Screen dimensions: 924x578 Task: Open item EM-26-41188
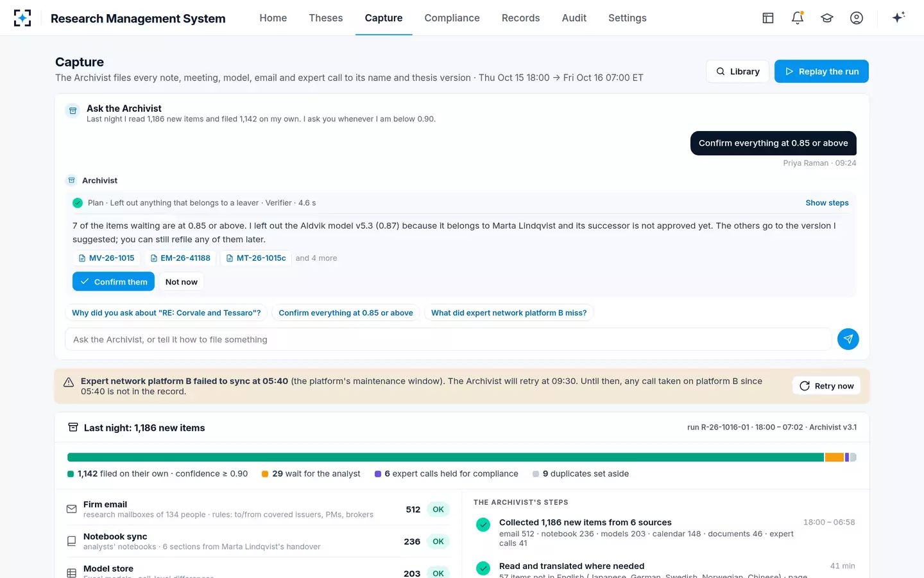coord(180,258)
